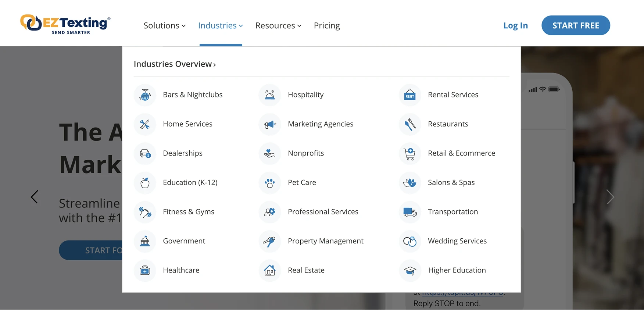Click the Higher Education graduation cap icon

tap(410, 271)
